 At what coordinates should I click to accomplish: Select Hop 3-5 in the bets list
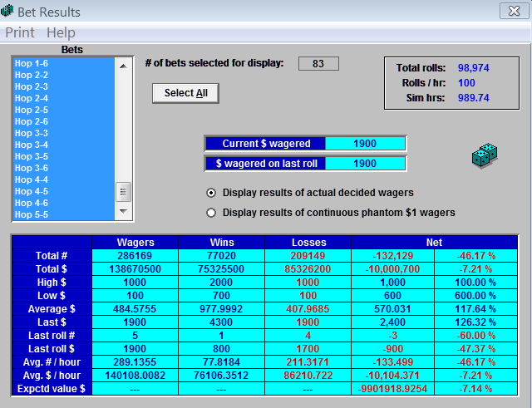point(64,156)
